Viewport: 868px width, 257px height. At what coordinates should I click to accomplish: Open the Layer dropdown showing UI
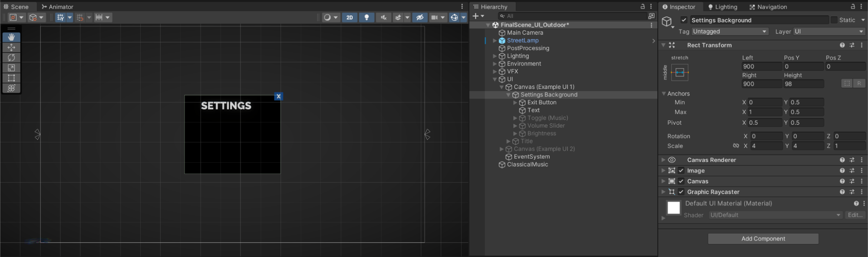pos(828,32)
